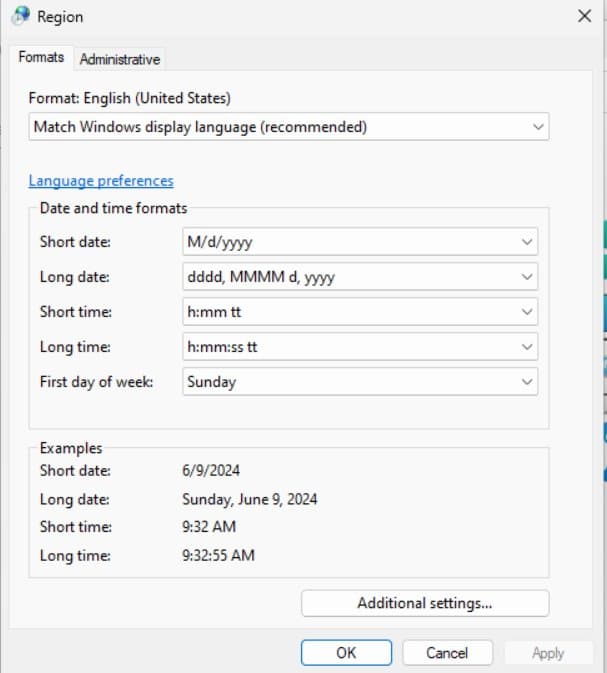
Task: Select the Formats tab
Action: [41, 57]
